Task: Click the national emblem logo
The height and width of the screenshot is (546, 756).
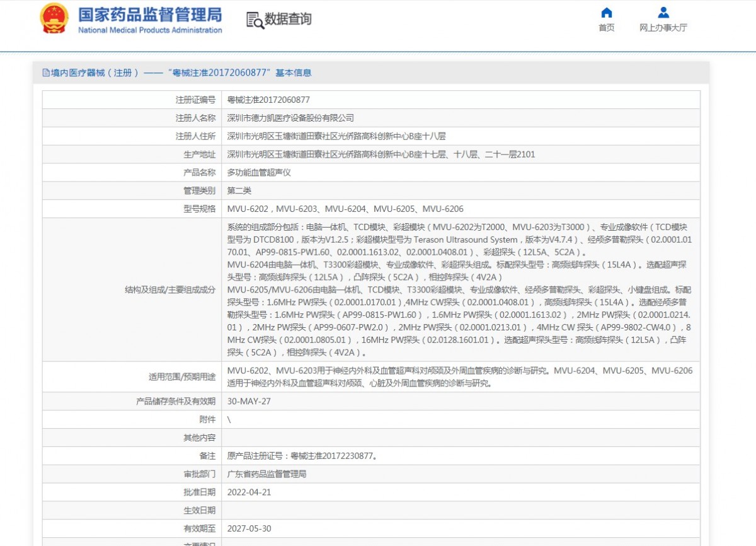Action: (x=55, y=19)
